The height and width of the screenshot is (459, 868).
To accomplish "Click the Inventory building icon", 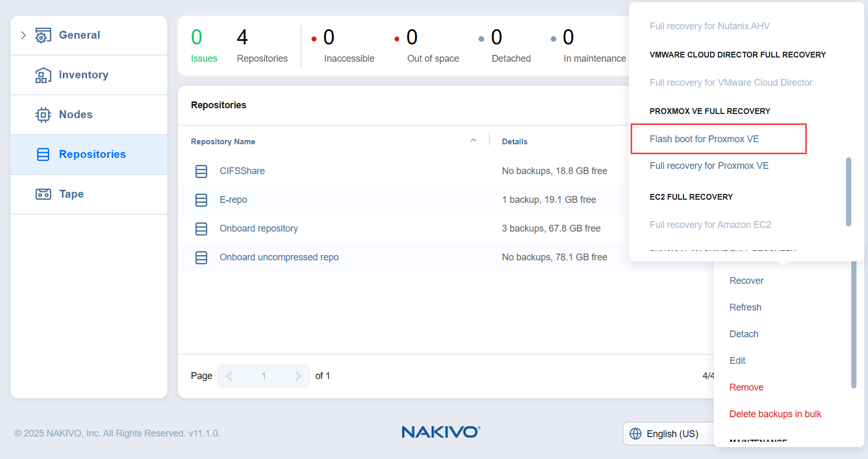I will pyautogui.click(x=43, y=75).
